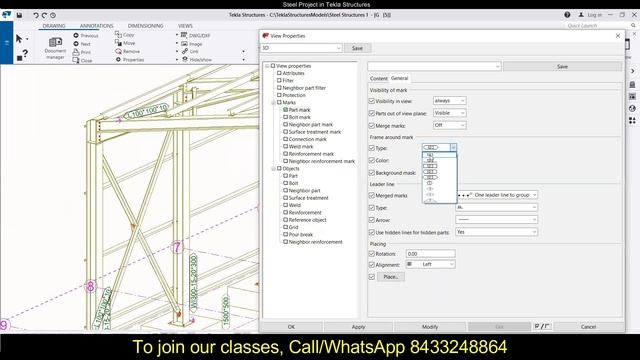Click the question mark context help icon
The image size is (640, 360).
(25, 53)
